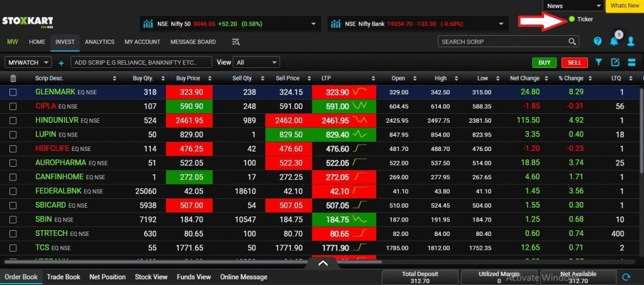
Task: Click the red SELL button
Action: coord(574,62)
